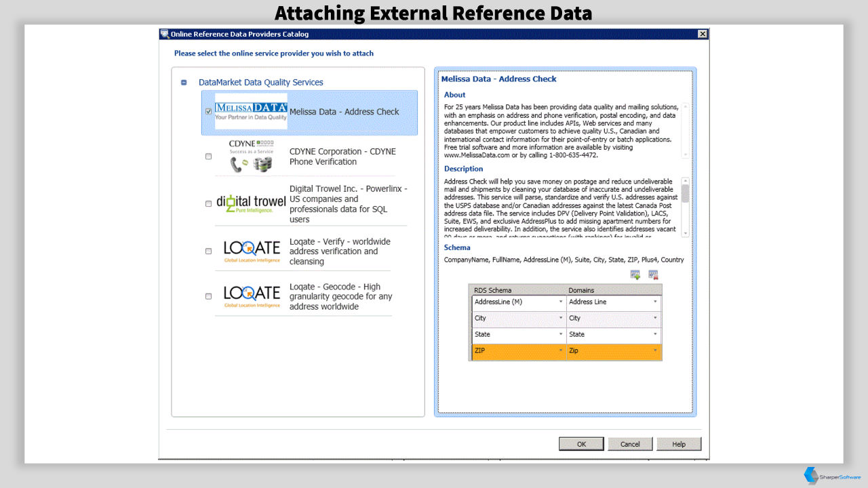Check the Loqate Geocode checkbox
The image size is (868, 488).
pyautogui.click(x=208, y=296)
